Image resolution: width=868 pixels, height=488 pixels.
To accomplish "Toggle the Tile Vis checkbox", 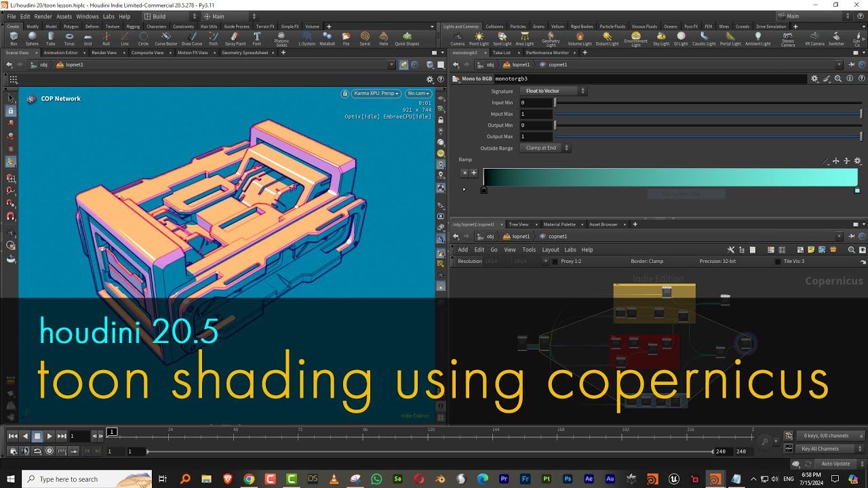I will (x=777, y=261).
